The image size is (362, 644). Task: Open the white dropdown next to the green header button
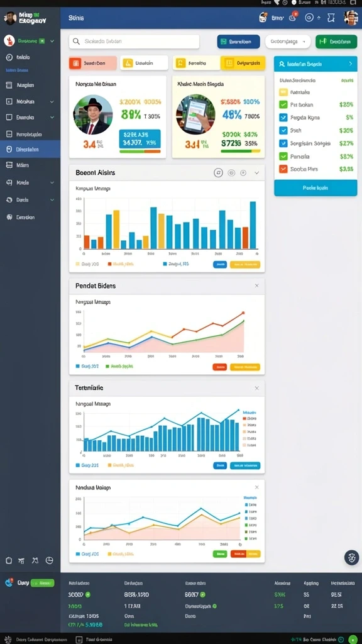coord(288,42)
